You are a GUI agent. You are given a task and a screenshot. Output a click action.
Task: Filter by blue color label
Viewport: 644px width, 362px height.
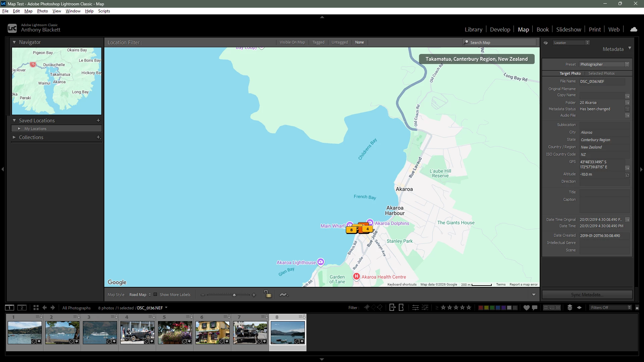click(x=498, y=308)
